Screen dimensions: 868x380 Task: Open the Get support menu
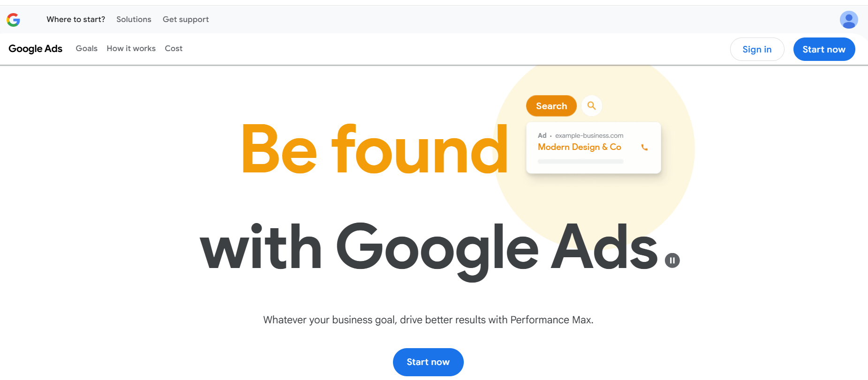coord(185,19)
